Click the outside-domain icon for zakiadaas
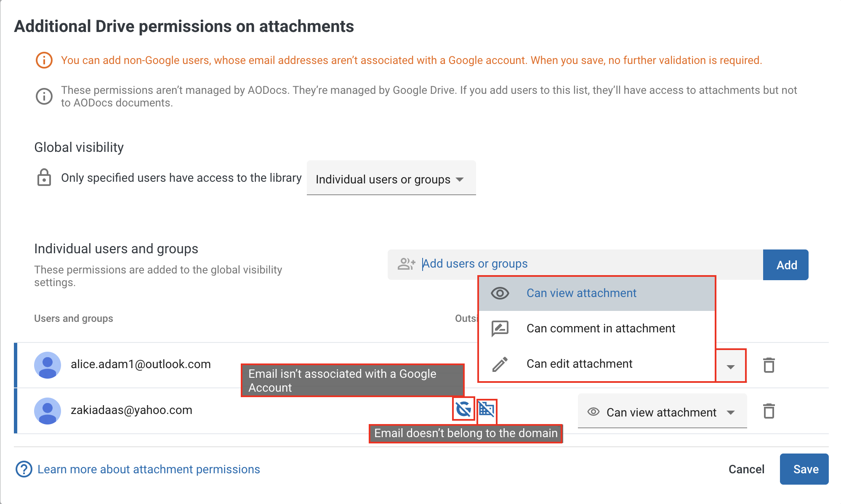This screenshot has height=504, width=841. 487,409
